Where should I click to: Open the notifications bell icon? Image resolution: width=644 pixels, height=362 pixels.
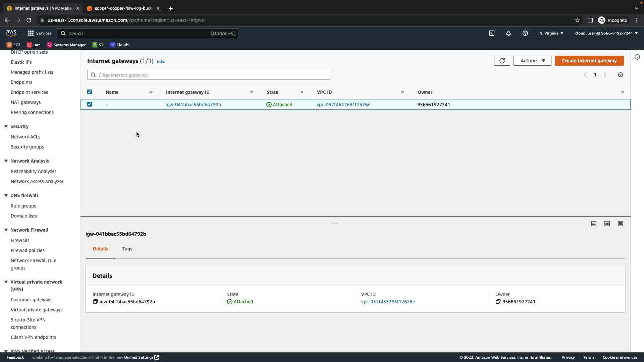click(508, 33)
